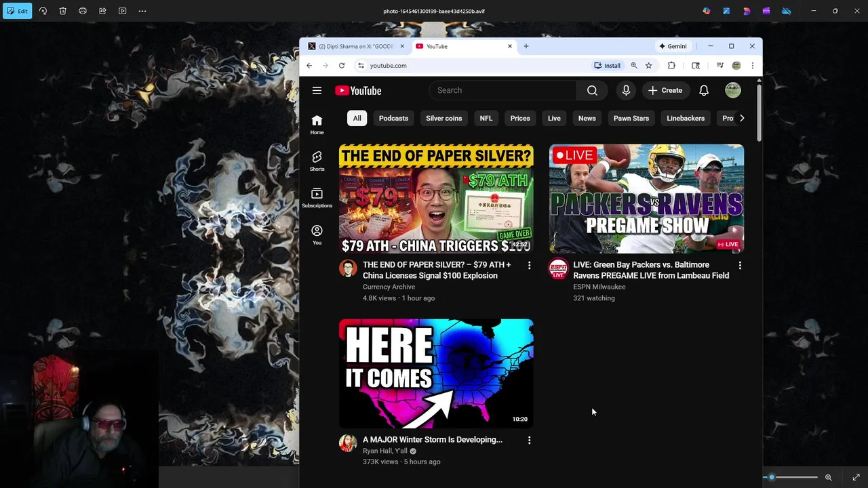Click the Edit button in Photos
This screenshot has height=488, width=868.
[x=18, y=11]
